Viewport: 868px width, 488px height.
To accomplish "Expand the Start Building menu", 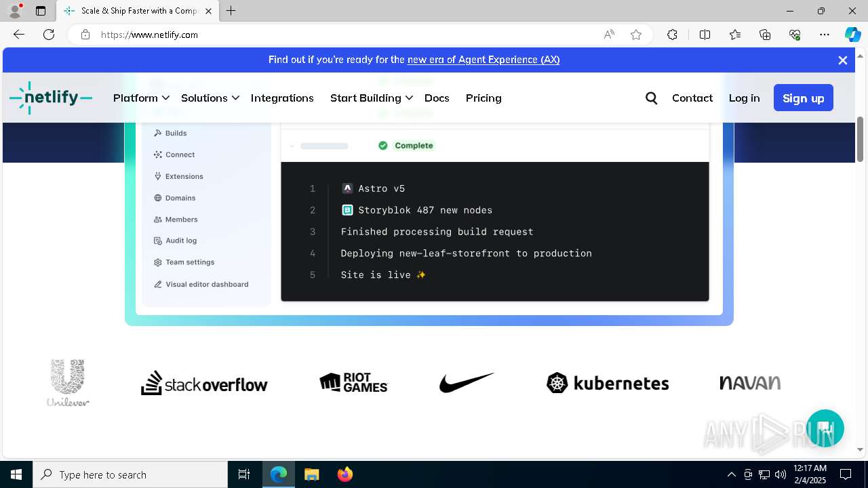I will click(372, 98).
